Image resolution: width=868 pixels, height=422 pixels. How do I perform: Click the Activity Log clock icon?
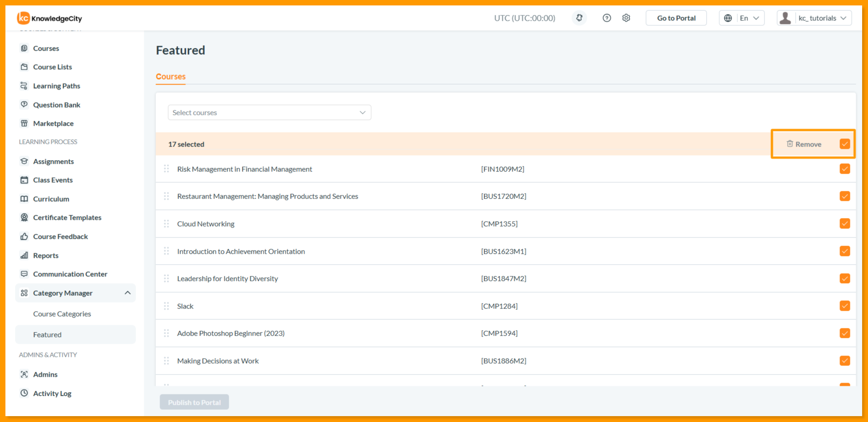[24, 393]
